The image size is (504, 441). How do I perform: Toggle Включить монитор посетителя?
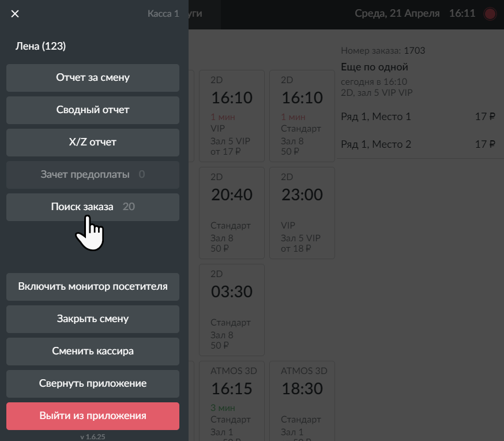click(x=93, y=287)
